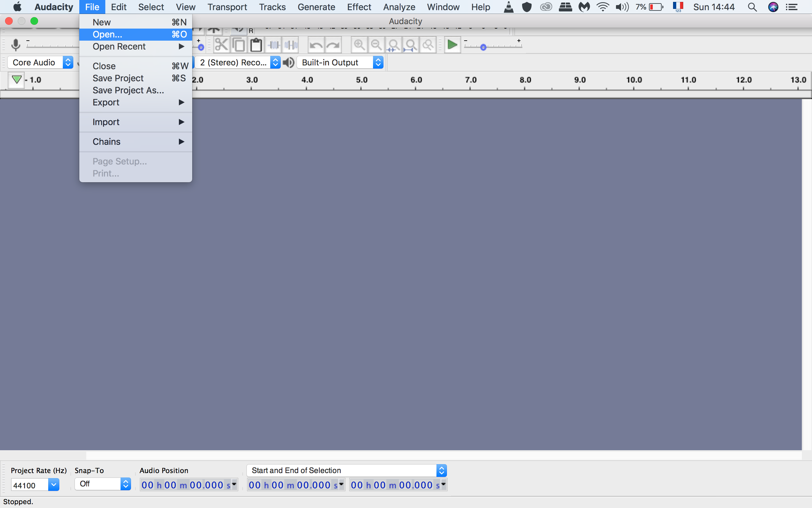Click 5.0 mark on timeline ruler

click(361, 80)
